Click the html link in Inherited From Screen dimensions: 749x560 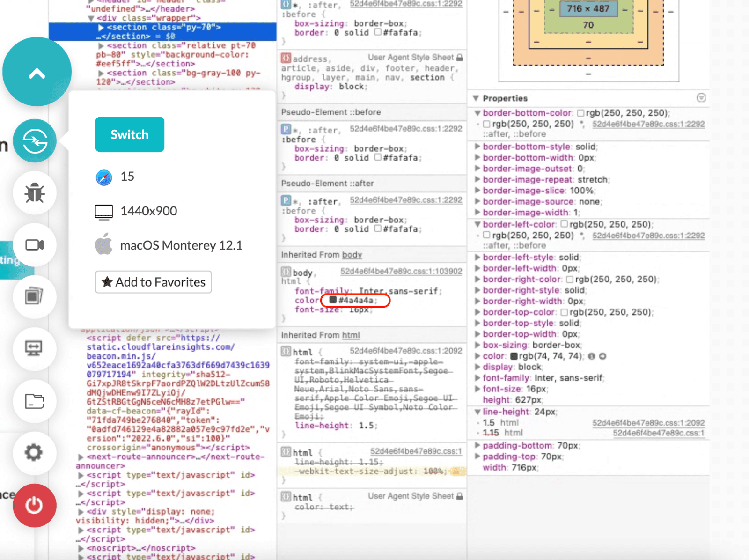point(351,335)
